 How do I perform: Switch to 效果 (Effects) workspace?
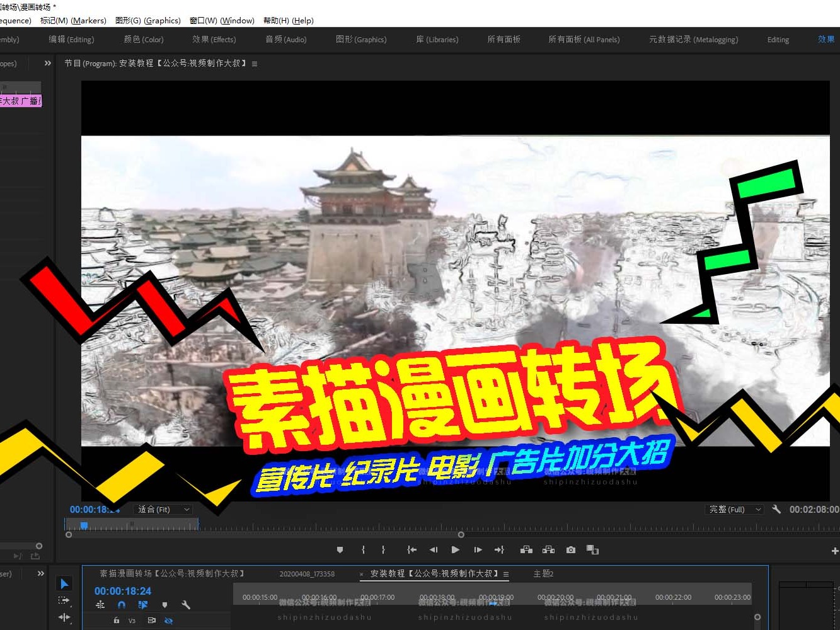[x=214, y=39]
